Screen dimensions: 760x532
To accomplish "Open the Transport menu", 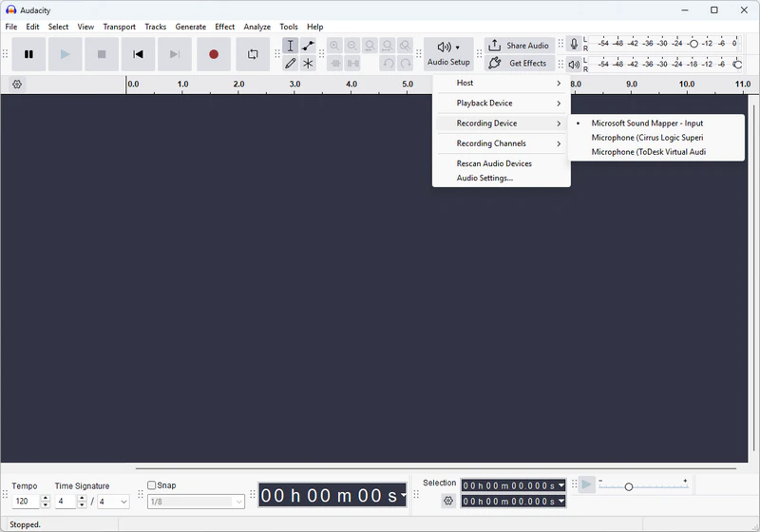I will 120,27.
